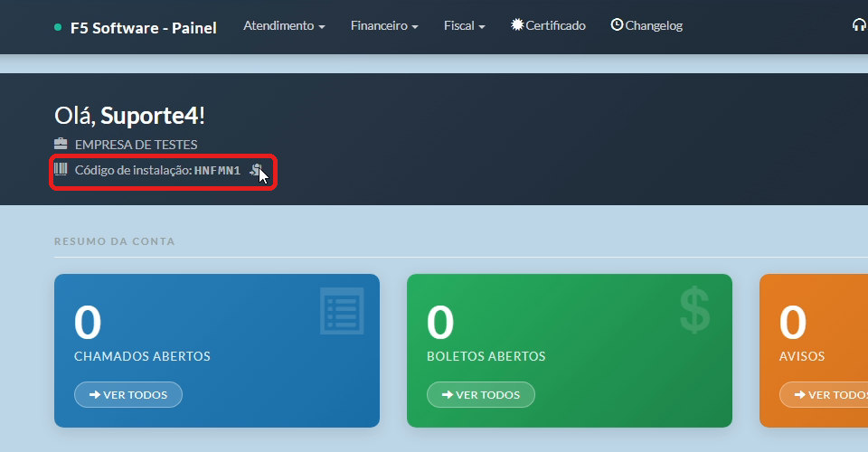Click the list icon on Chamados Abertos card
The image size is (868, 452).
(x=342, y=311)
